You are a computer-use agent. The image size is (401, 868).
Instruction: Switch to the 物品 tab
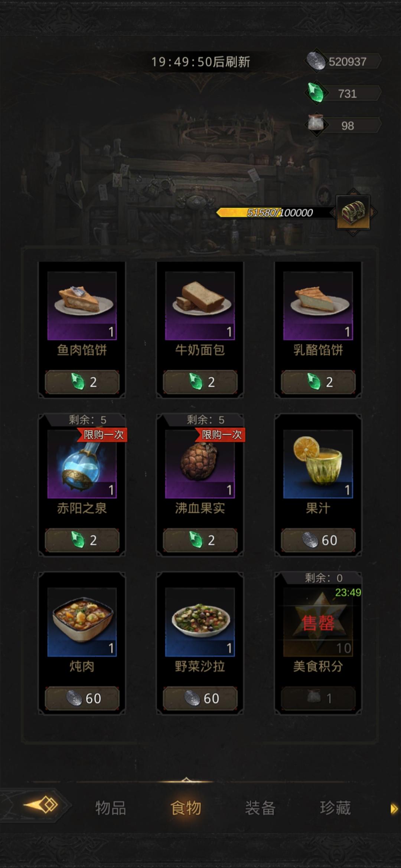pos(111,808)
